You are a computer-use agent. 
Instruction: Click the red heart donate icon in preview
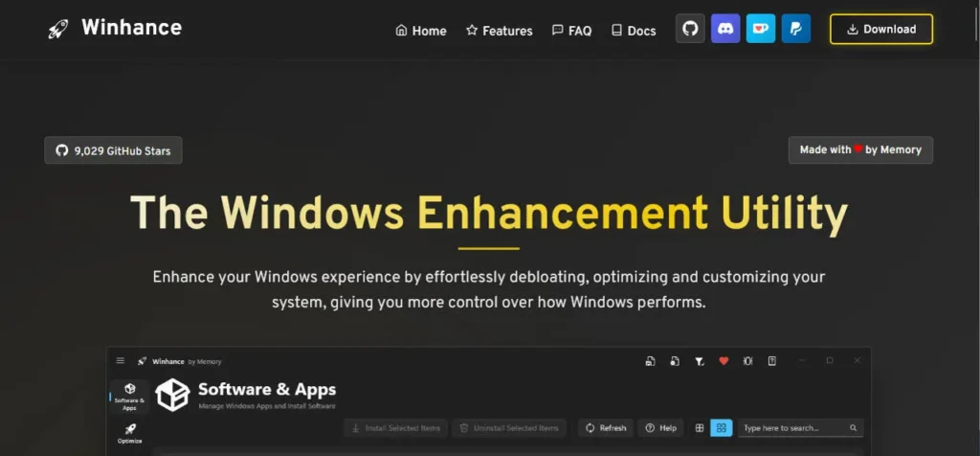click(x=724, y=361)
